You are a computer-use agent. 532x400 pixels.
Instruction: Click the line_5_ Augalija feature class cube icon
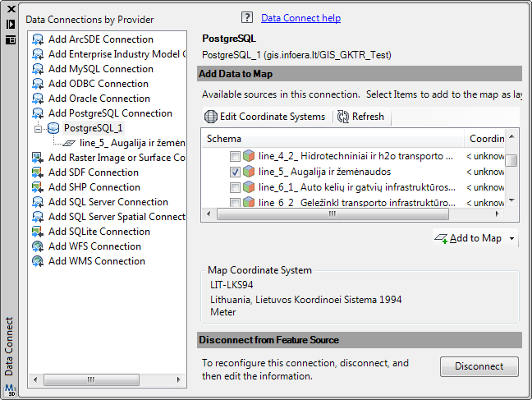pyautogui.click(x=249, y=172)
